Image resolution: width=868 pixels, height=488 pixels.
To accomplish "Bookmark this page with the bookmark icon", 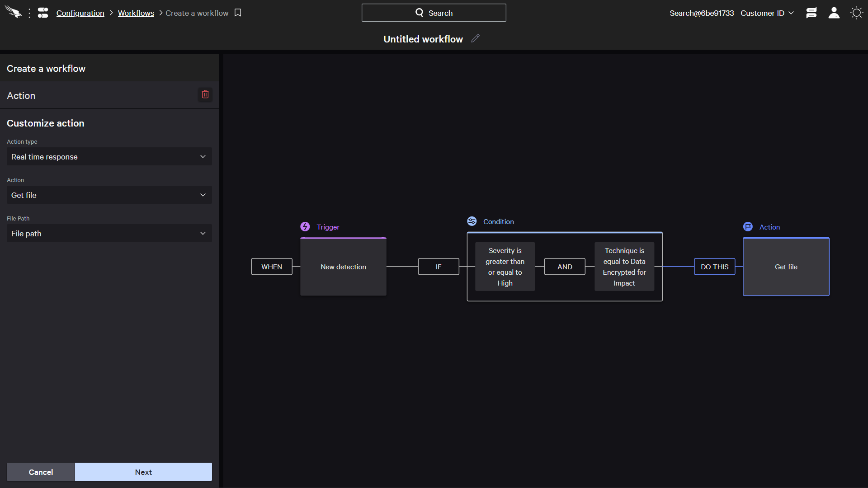I will point(238,13).
